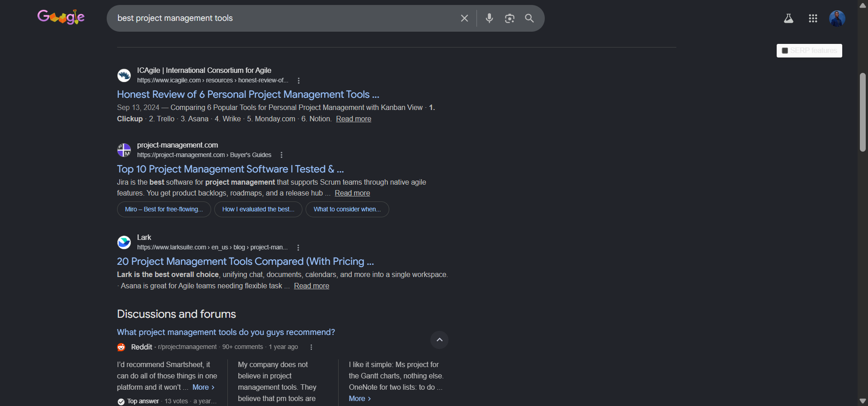Open the Google account profile avatar

click(x=837, y=18)
